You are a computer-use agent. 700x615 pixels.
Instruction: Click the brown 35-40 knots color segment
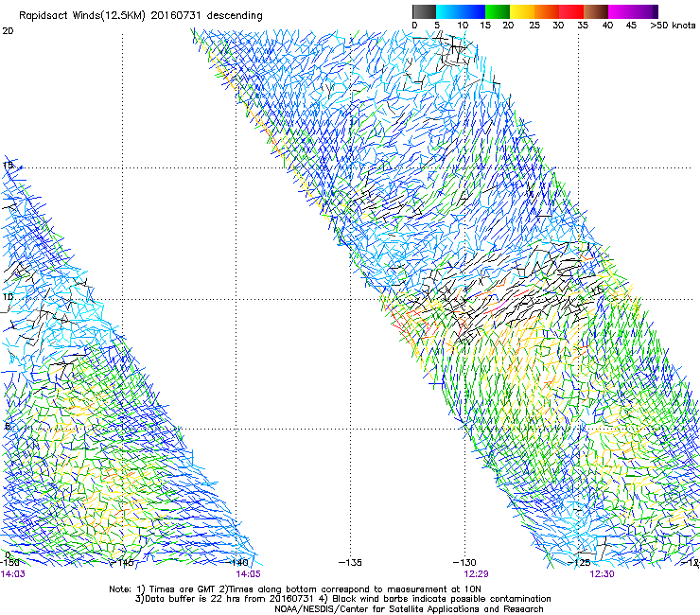596,11
